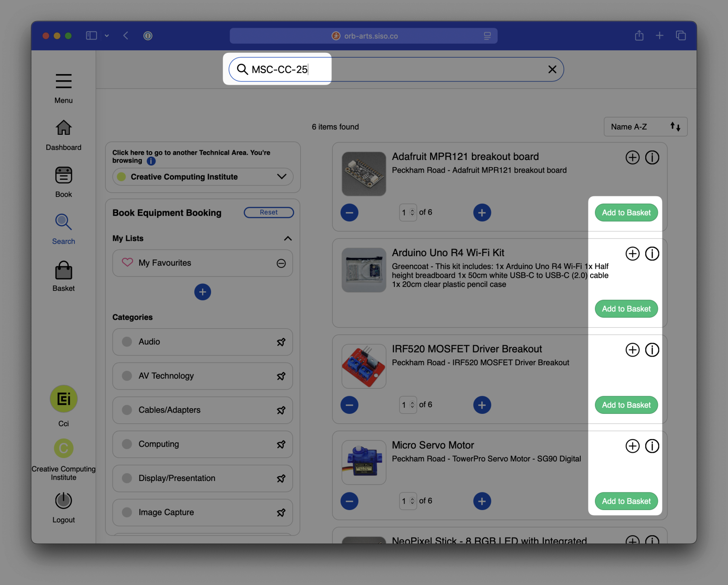Add Micro Servo Motor to Basket
728x585 pixels.
(626, 501)
